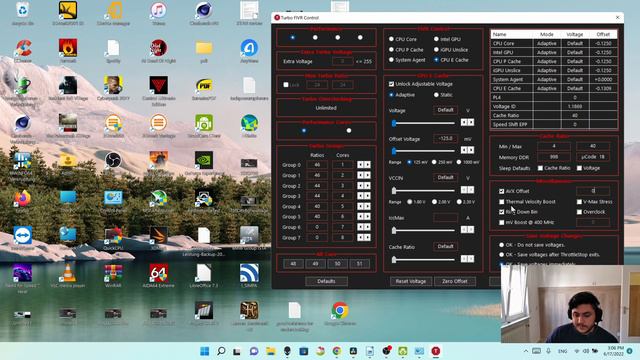Click Unlimited turbo overclocking button
Image resolution: width=640 pixels, height=360 pixels.
point(326,108)
